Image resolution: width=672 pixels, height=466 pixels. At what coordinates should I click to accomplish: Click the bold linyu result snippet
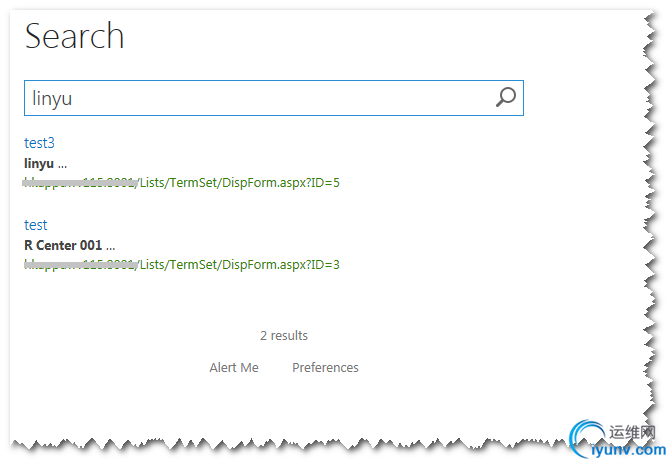pyautogui.click(x=39, y=163)
